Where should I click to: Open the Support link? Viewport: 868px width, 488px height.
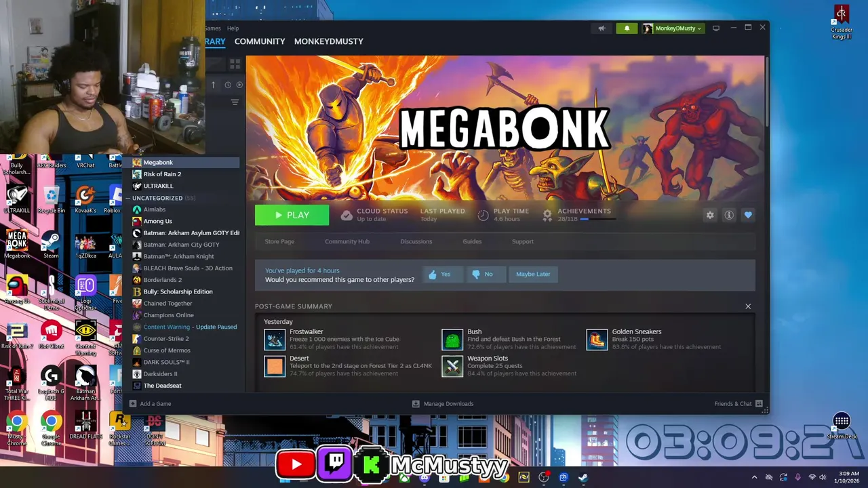tap(523, 241)
